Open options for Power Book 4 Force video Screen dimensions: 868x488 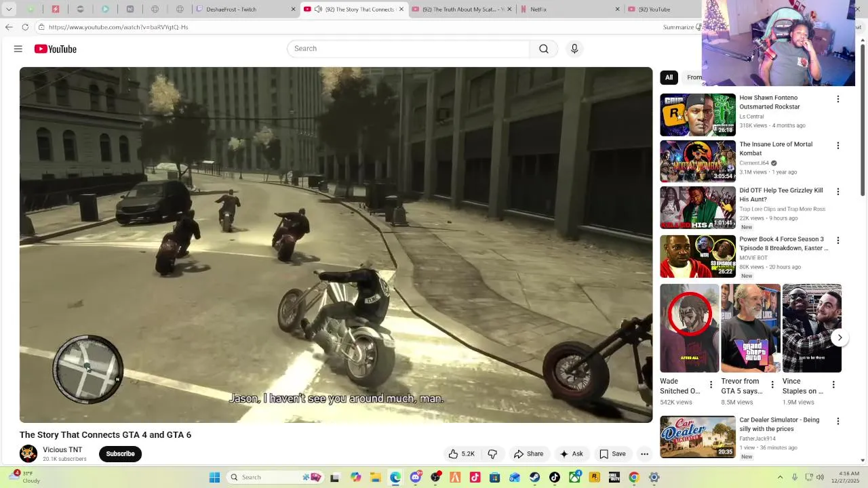[x=837, y=241]
